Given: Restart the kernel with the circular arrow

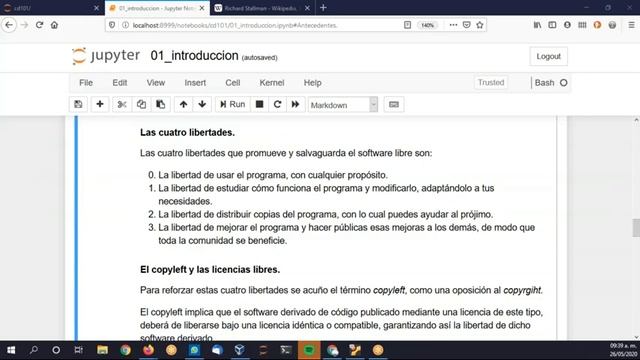Looking at the screenshot, I should click(277, 104).
